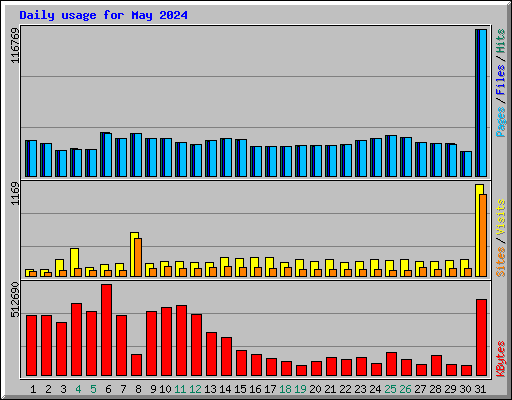Click day label 5 on x-axis
Screen dimensions: 512x400
pos(93,389)
